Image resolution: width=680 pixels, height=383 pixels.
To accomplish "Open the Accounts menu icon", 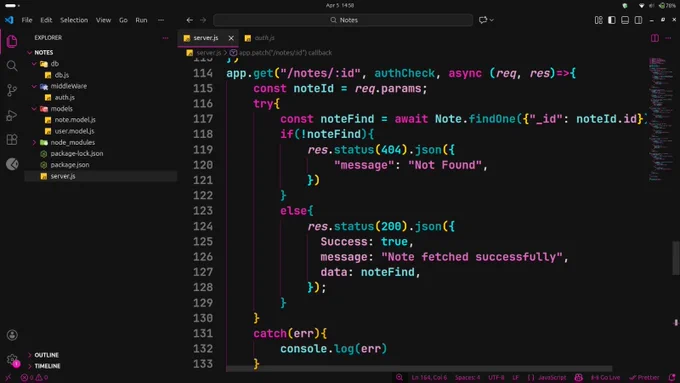I will tap(12, 335).
